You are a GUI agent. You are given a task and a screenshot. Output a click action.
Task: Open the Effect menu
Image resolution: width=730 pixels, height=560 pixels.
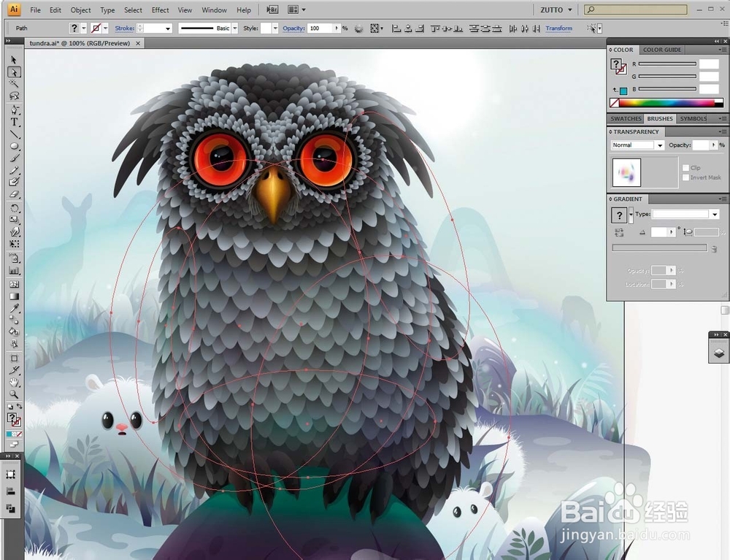160,9
